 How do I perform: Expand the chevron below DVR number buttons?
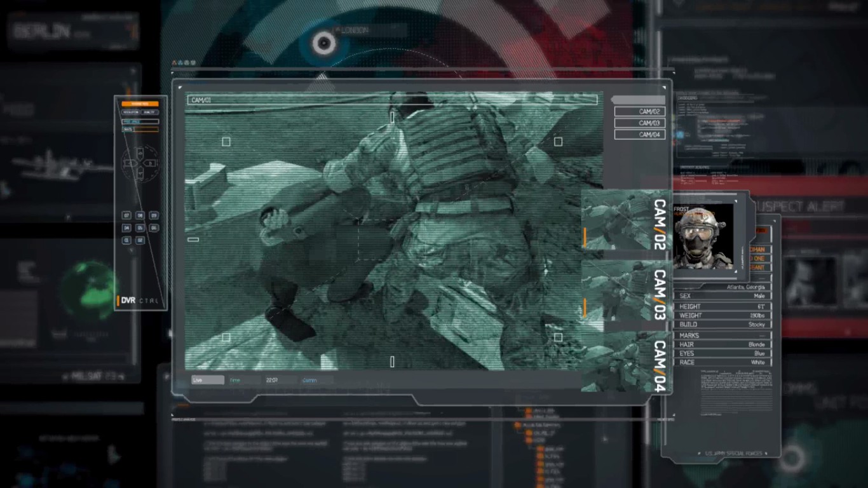click(132, 250)
